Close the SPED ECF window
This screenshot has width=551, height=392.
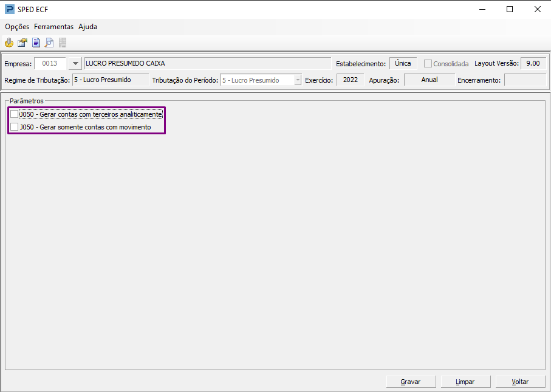point(537,10)
